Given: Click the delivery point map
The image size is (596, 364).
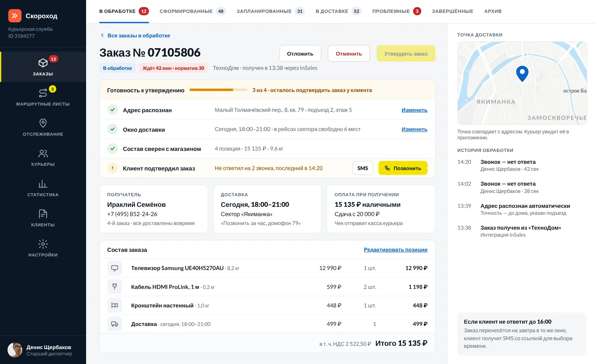Looking at the screenshot, I should (x=522, y=83).
